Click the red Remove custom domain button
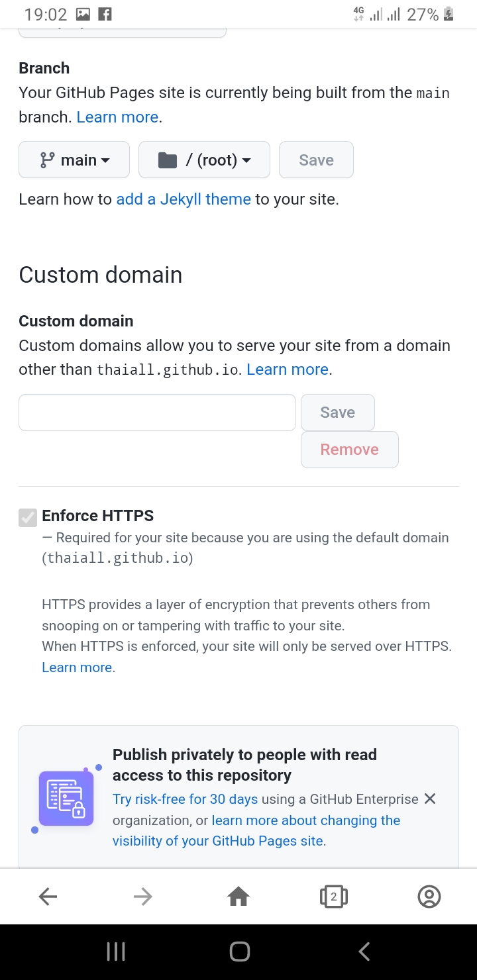 350,450
